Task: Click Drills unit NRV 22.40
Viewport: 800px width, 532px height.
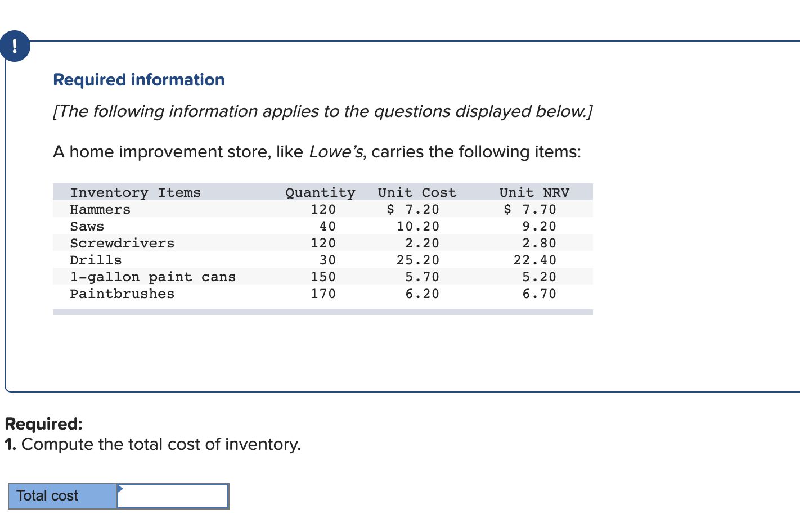Action: click(535, 260)
